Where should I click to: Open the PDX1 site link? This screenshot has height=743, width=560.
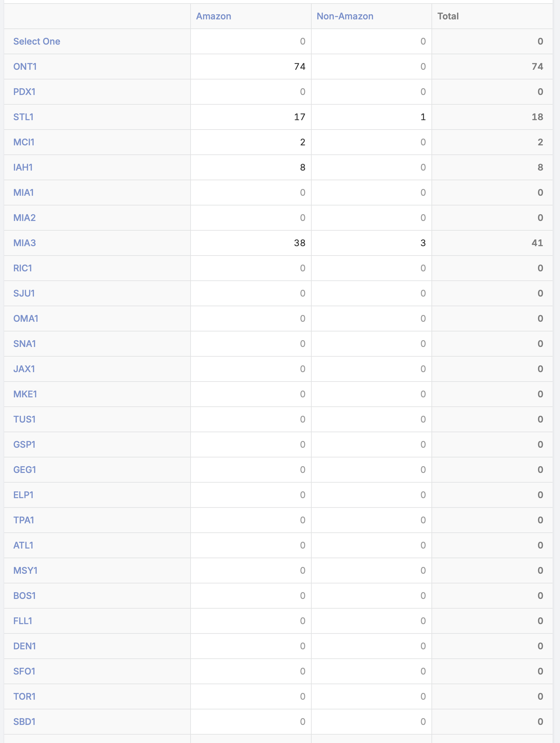pos(24,92)
